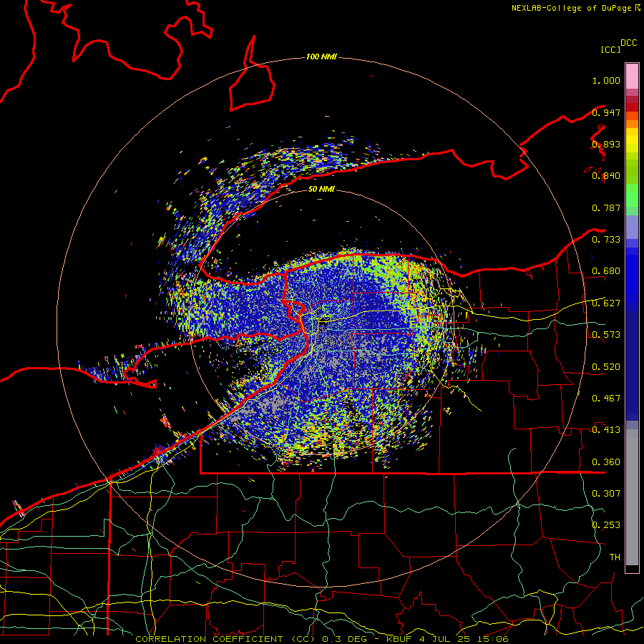Click the gray low-value segment of the color bar
This screenshot has width=644, height=644.
coord(632,497)
